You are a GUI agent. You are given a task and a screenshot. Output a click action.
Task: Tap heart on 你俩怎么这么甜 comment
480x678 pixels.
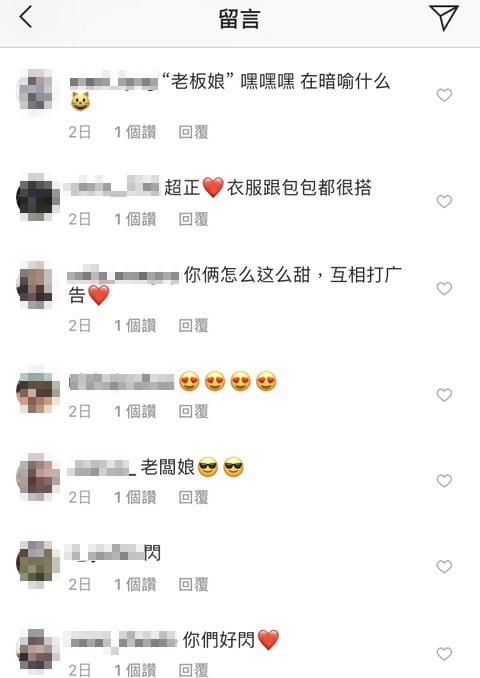click(x=444, y=289)
